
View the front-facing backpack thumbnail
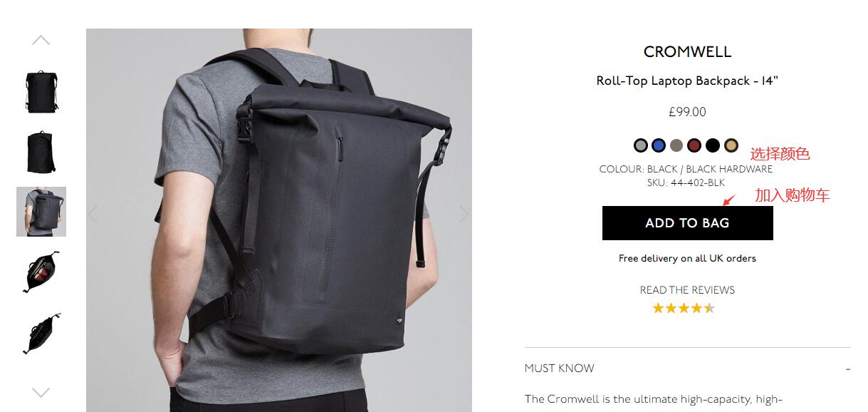41,92
